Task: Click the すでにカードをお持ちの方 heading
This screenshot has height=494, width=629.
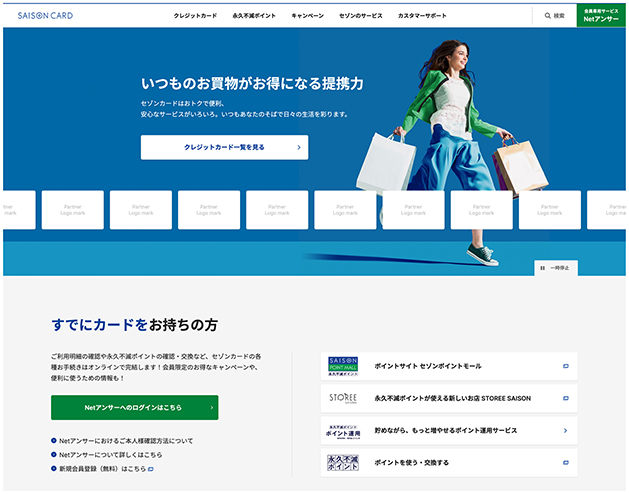Action: (134, 325)
